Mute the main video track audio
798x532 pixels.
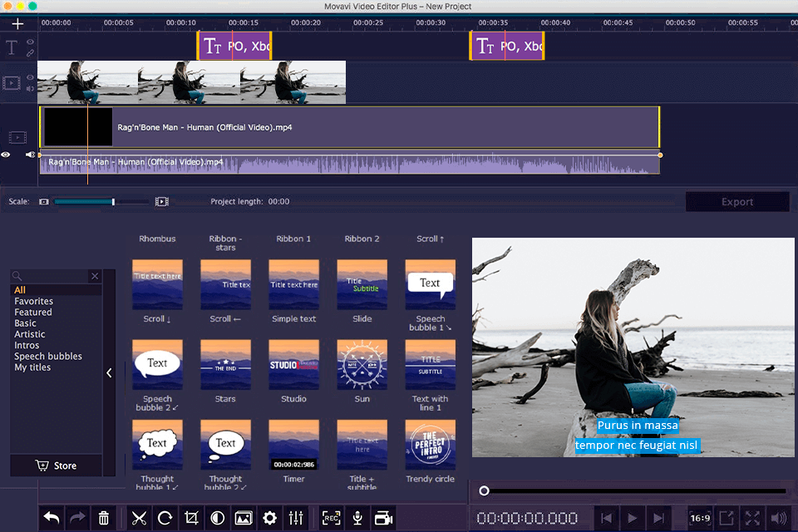(x=31, y=155)
